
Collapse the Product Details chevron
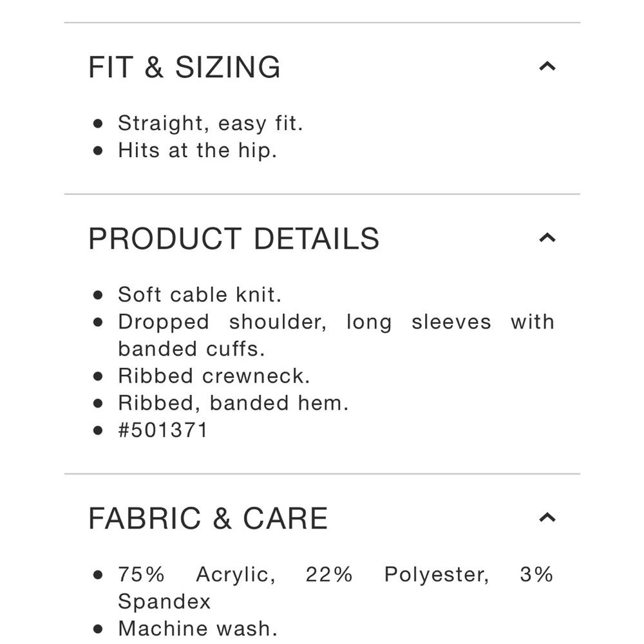tap(547, 238)
